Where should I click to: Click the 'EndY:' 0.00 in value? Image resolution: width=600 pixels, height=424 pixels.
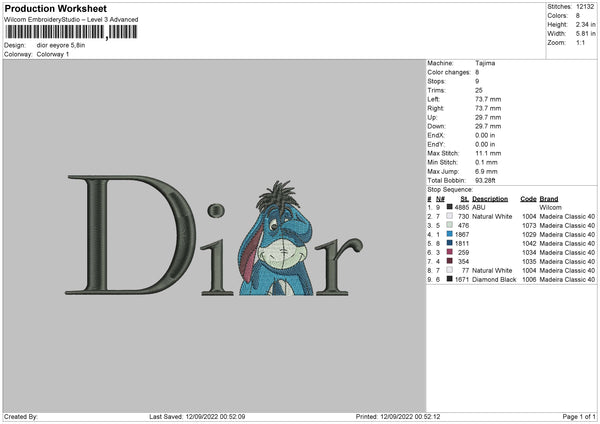(485, 144)
